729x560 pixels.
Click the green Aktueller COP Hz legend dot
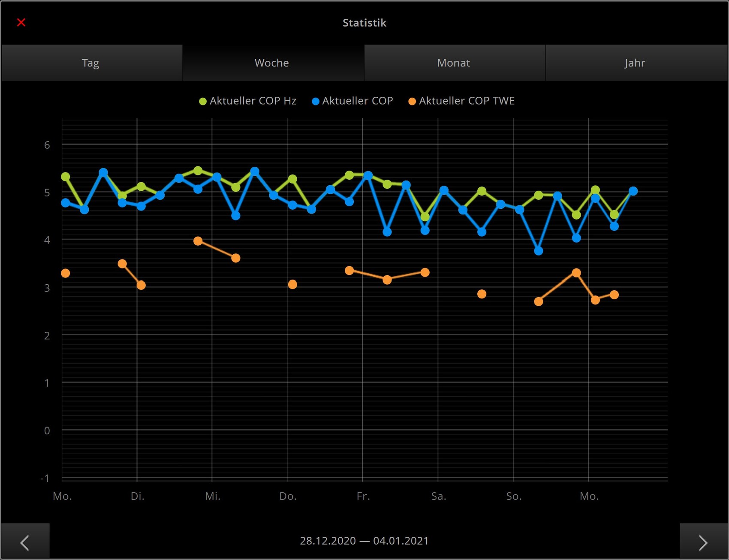coord(203,102)
